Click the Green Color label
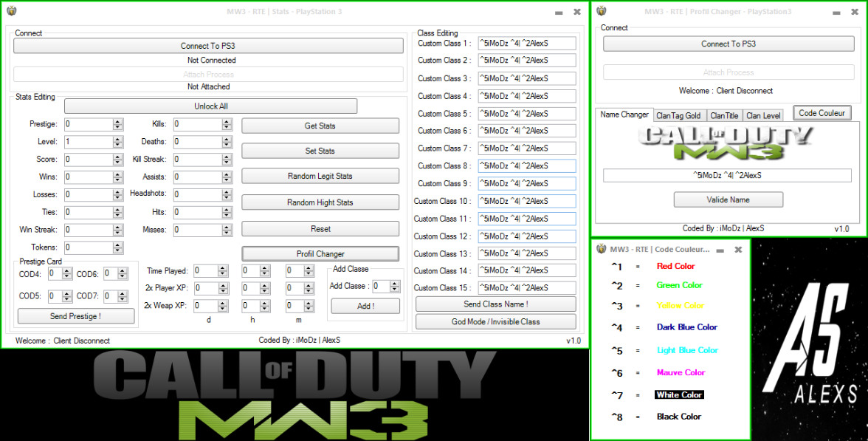868x441 pixels. tap(679, 285)
